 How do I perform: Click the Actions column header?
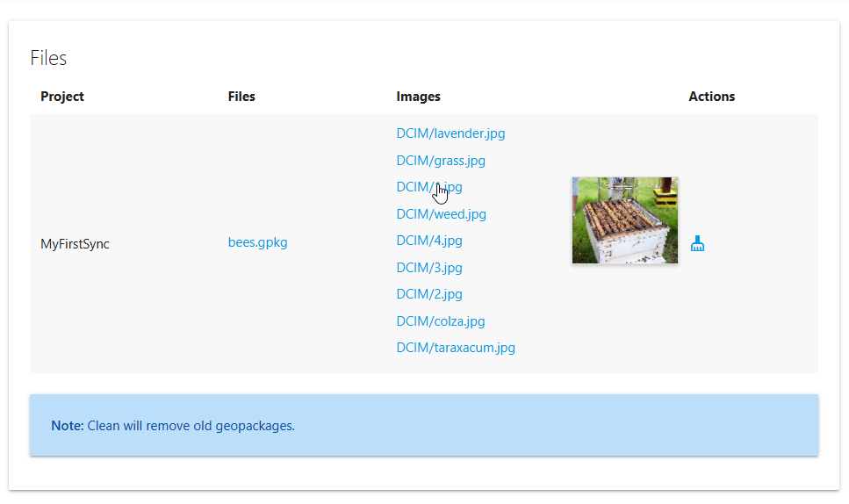point(711,97)
